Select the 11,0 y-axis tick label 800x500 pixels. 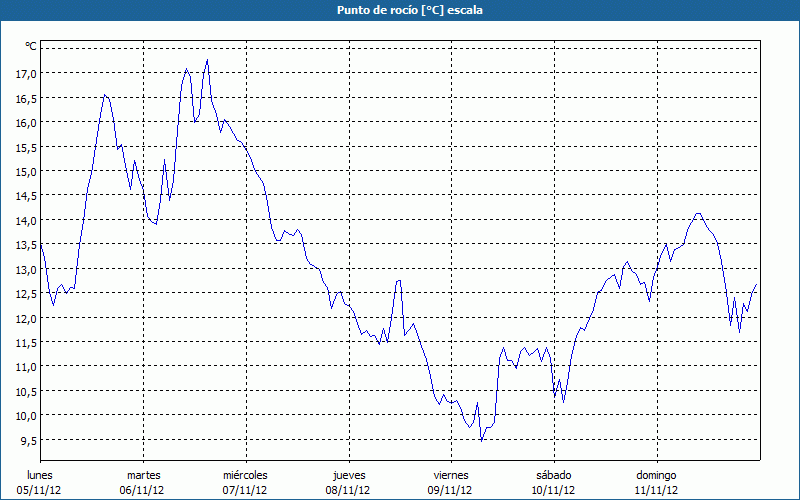pyautogui.click(x=25, y=367)
